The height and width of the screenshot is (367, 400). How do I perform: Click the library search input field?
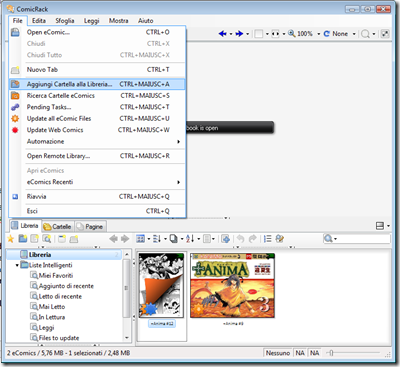click(364, 239)
